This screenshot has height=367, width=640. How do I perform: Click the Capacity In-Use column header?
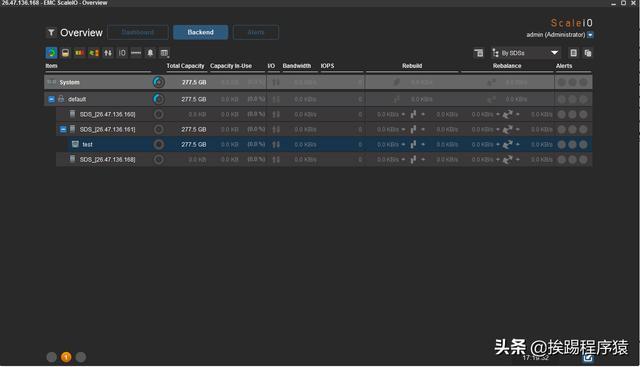click(231, 66)
